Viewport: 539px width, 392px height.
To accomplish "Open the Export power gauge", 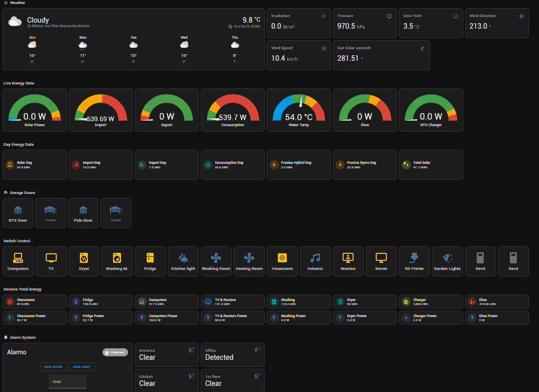I will (x=167, y=110).
